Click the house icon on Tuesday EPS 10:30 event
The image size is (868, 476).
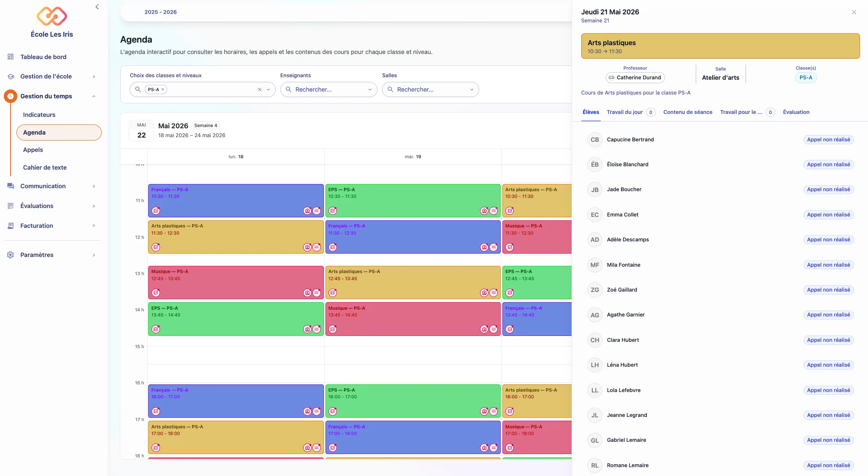pyautogui.click(x=484, y=211)
